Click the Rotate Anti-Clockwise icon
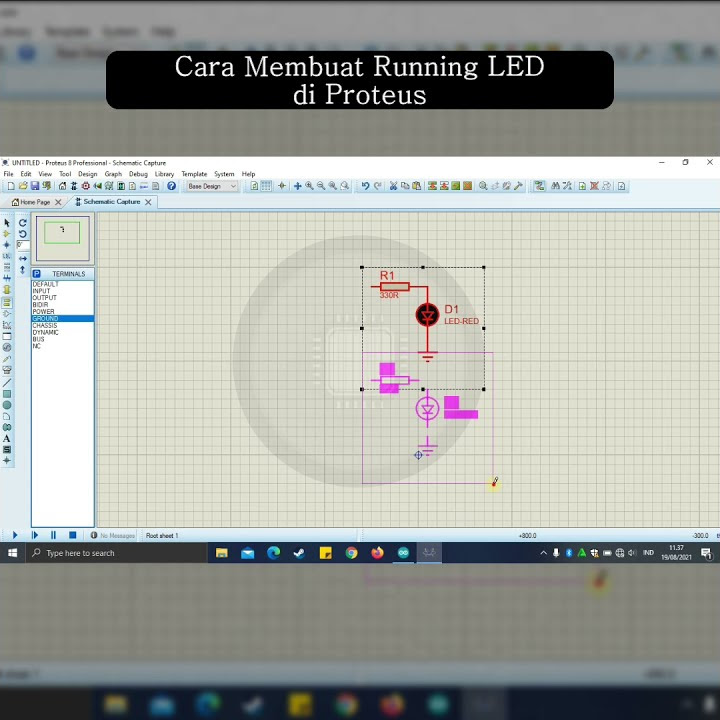The height and width of the screenshot is (720, 720). point(22,234)
